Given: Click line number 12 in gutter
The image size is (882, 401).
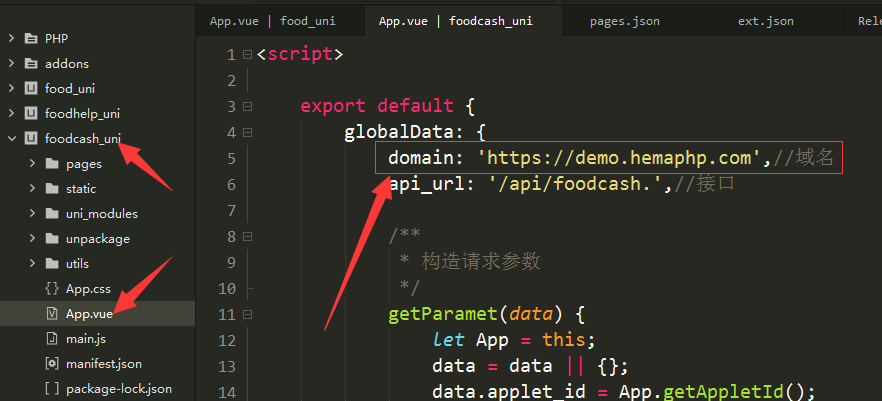Looking at the screenshot, I should (227, 340).
